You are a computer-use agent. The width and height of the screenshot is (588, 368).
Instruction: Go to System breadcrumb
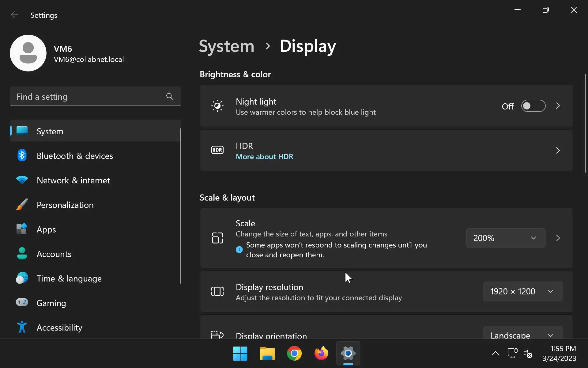[x=226, y=46]
